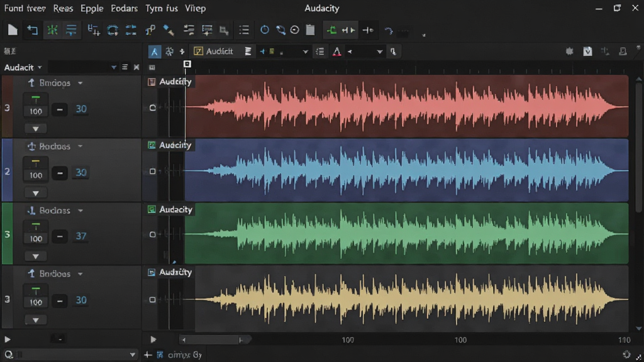Click the magnifier search icon at bottom left
Viewport: 644px width, 362px height.
coord(8,354)
